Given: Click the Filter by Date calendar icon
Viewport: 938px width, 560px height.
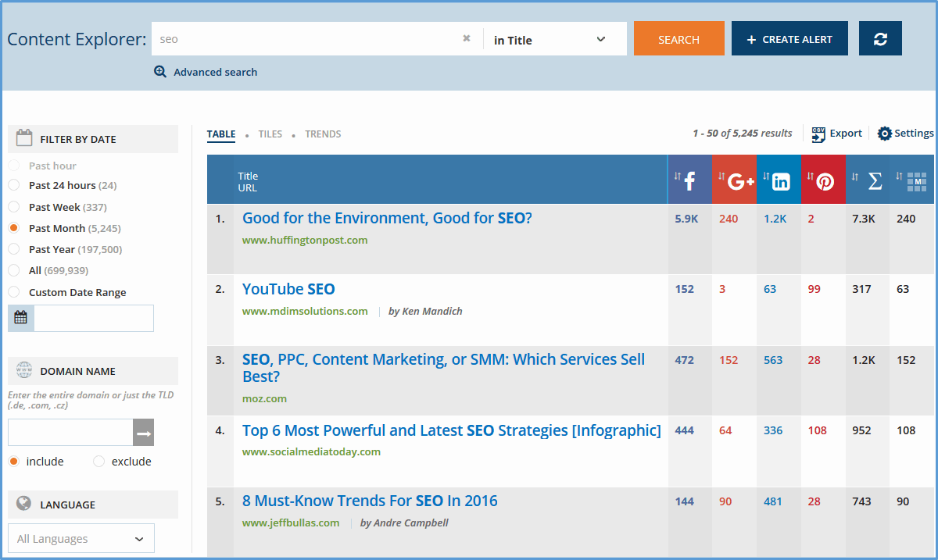Looking at the screenshot, I should [23, 139].
